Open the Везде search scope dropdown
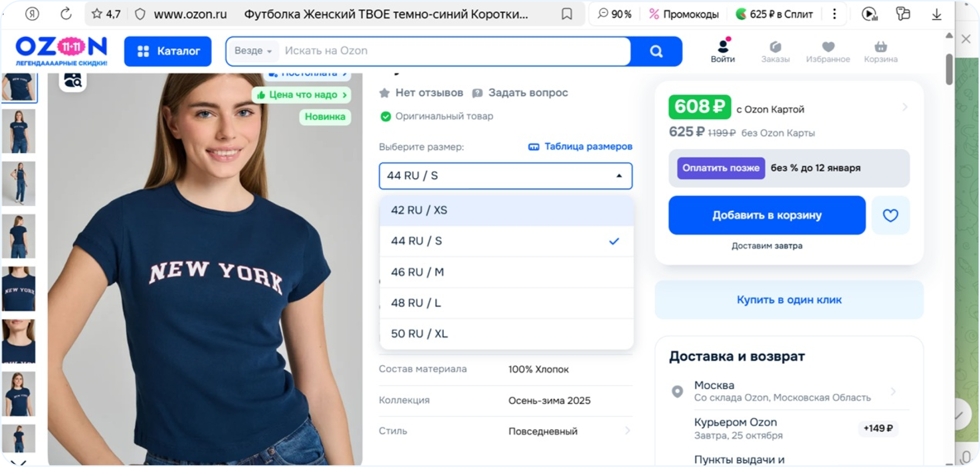The image size is (980, 467). pyautogui.click(x=253, y=51)
